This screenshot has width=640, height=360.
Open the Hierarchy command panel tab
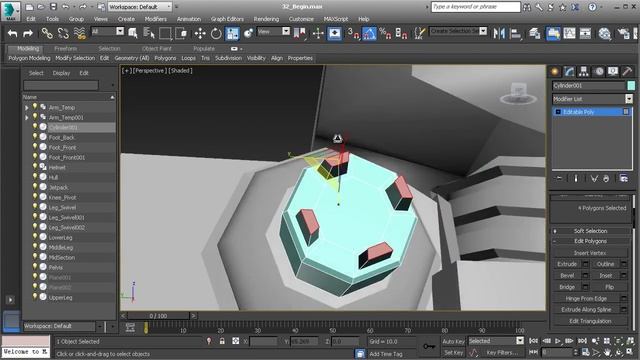584,72
